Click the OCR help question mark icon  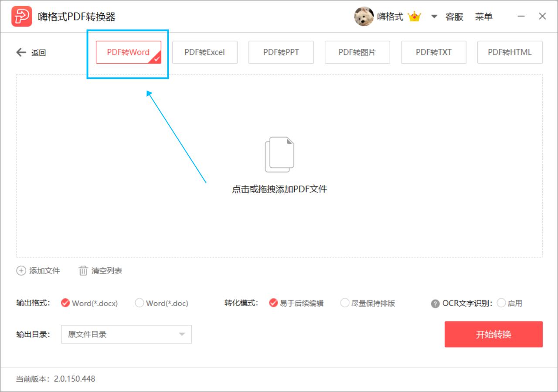point(435,304)
